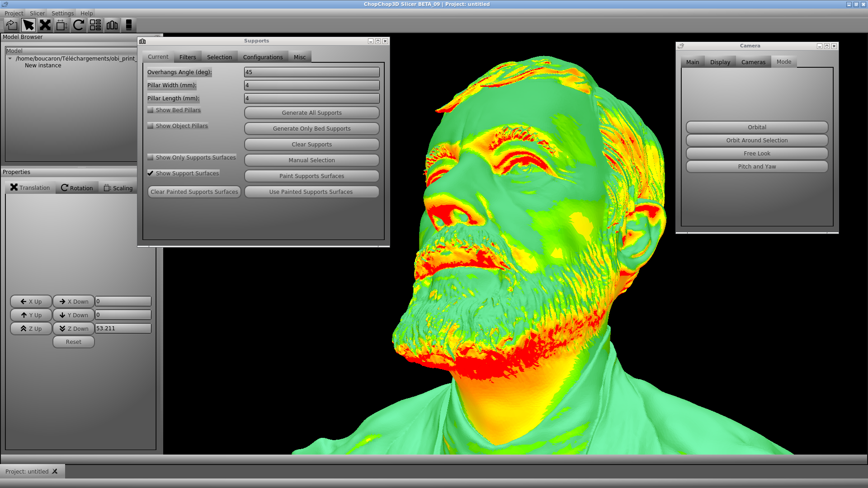Activate the four-arrow move tool icon

(45, 25)
